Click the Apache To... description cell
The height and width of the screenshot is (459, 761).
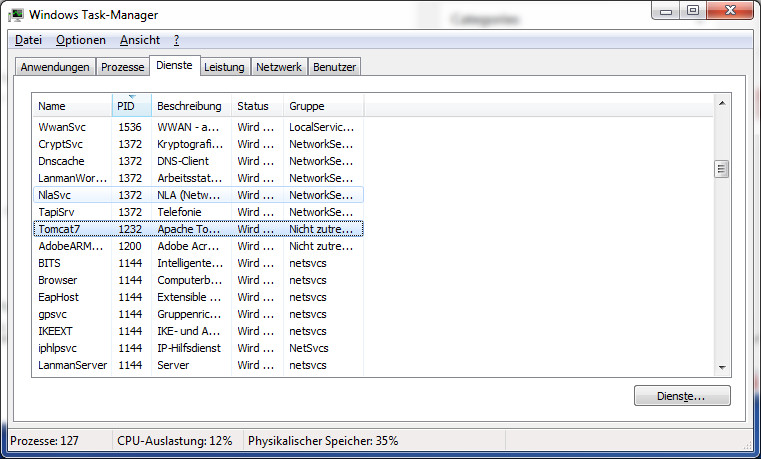(189, 229)
